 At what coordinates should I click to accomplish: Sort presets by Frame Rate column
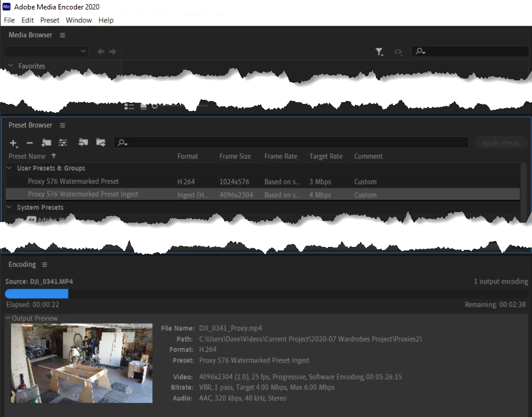[281, 157]
